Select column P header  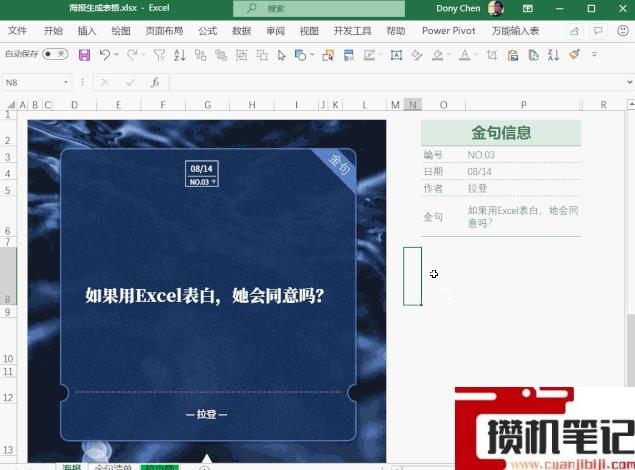coord(523,105)
